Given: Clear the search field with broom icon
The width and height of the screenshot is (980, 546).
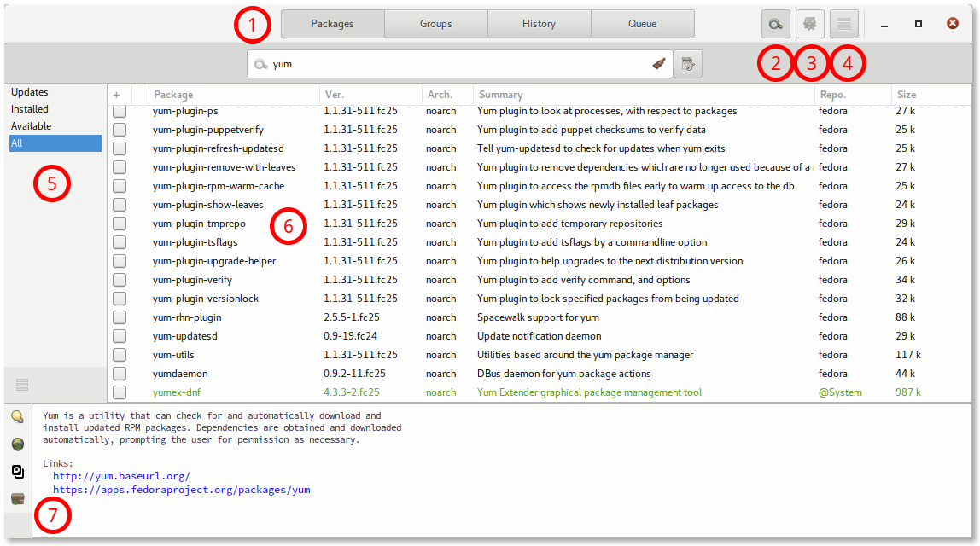Looking at the screenshot, I should point(658,63).
